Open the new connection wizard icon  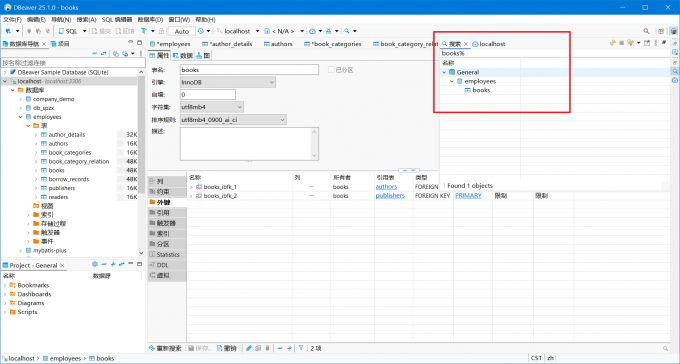[x=8, y=31]
